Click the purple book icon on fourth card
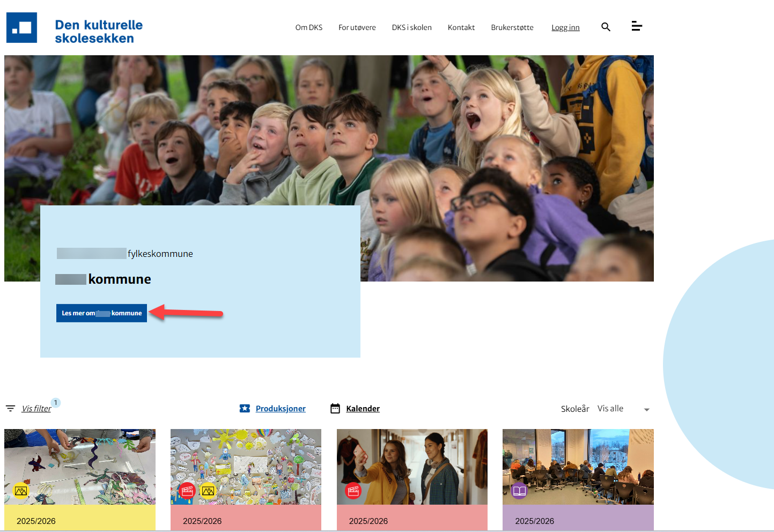 [519, 491]
